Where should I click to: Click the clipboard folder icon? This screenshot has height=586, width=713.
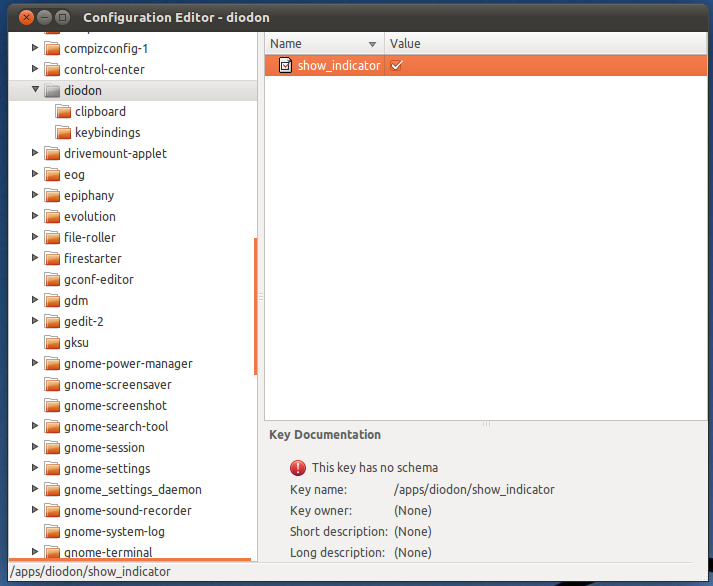point(63,111)
